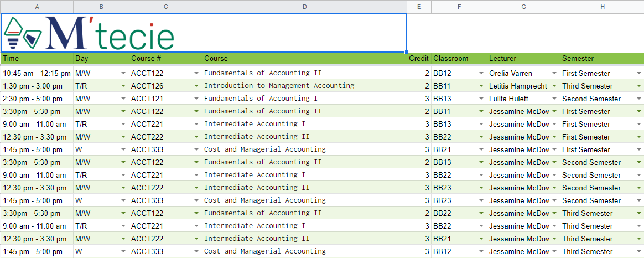The height and width of the screenshot is (258, 644).
Task: Select 'Intermediate Accounting I' in BB13 row
Action: pyautogui.click(x=304, y=125)
